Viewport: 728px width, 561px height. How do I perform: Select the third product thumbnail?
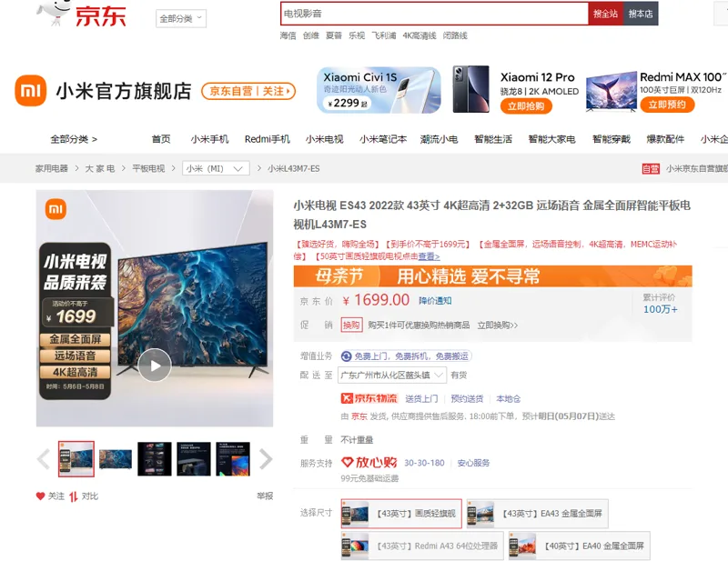click(155, 459)
